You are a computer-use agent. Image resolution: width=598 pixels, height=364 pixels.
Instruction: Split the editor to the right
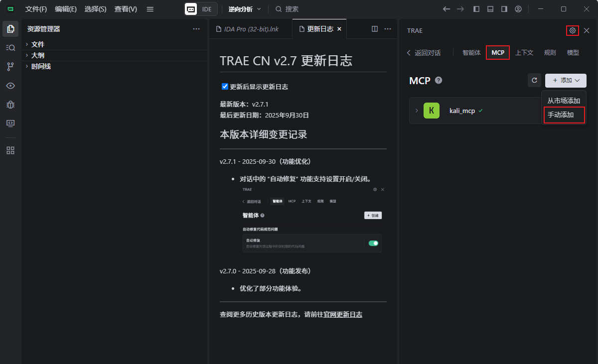point(375,29)
